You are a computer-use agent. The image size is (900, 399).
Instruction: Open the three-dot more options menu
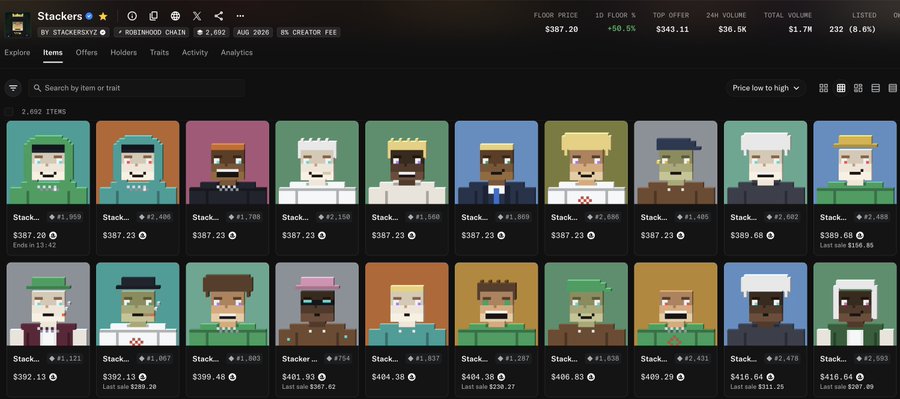point(240,16)
